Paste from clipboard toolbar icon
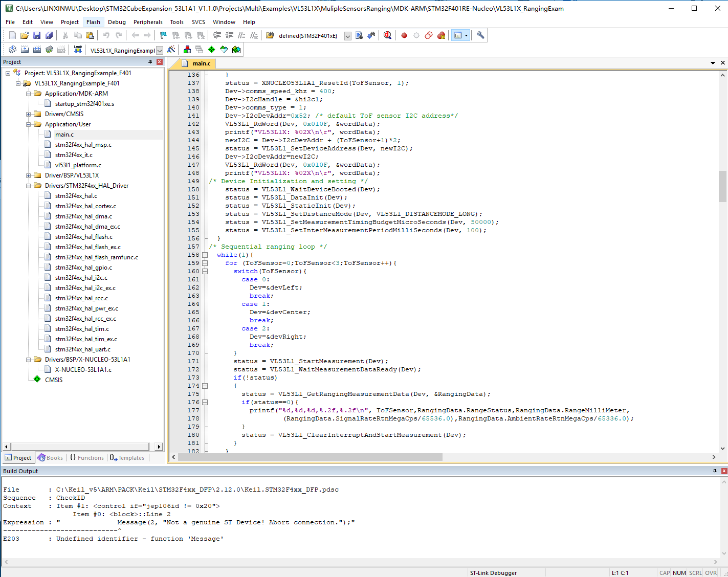728x577 pixels. [x=90, y=35]
